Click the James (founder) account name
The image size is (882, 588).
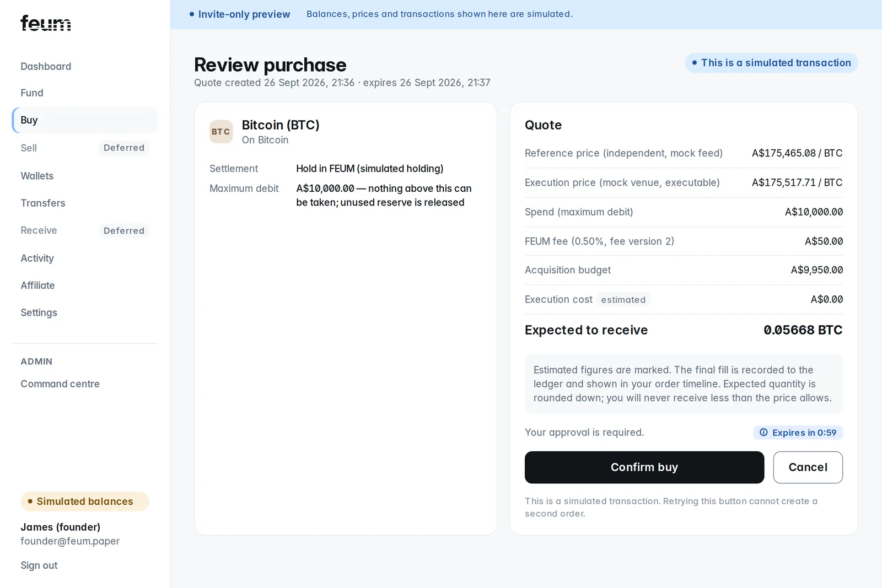click(61, 527)
